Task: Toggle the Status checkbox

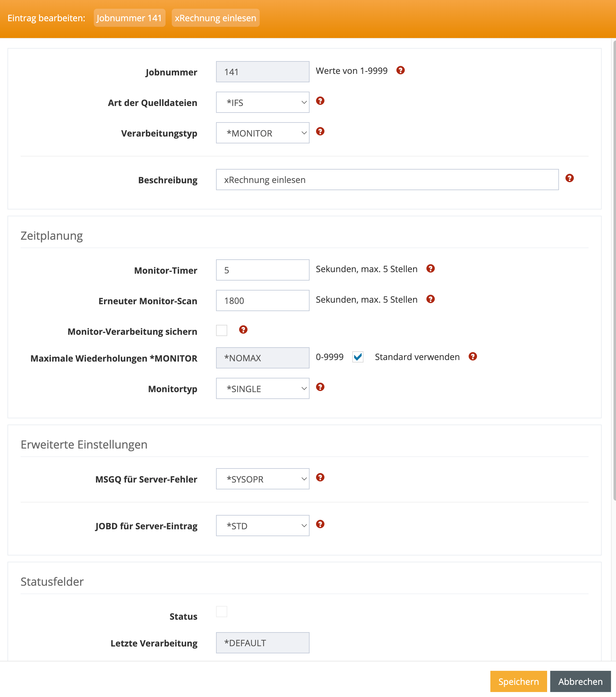Action: [222, 612]
